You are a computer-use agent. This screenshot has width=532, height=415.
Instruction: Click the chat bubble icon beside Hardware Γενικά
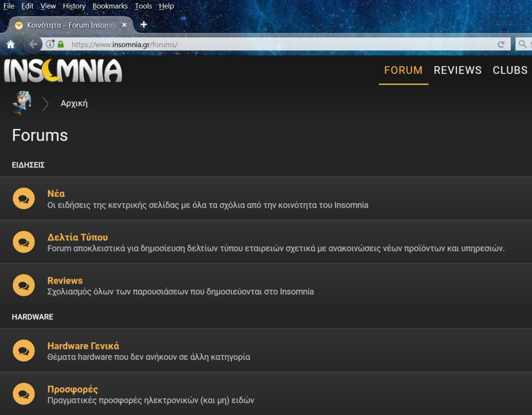[24, 350]
